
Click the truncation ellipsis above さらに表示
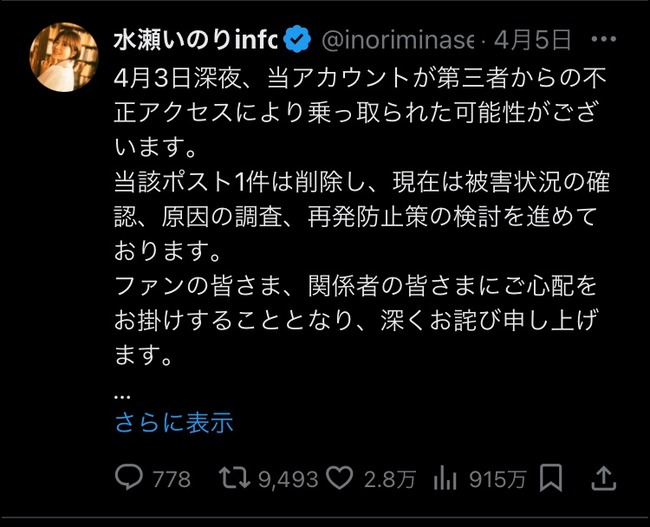pos(122,397)
